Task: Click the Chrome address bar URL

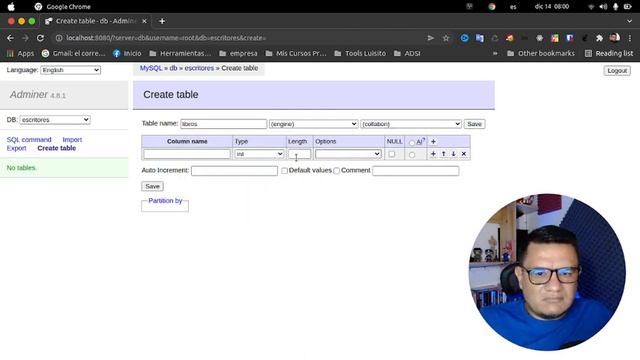Action: [166, 38]
